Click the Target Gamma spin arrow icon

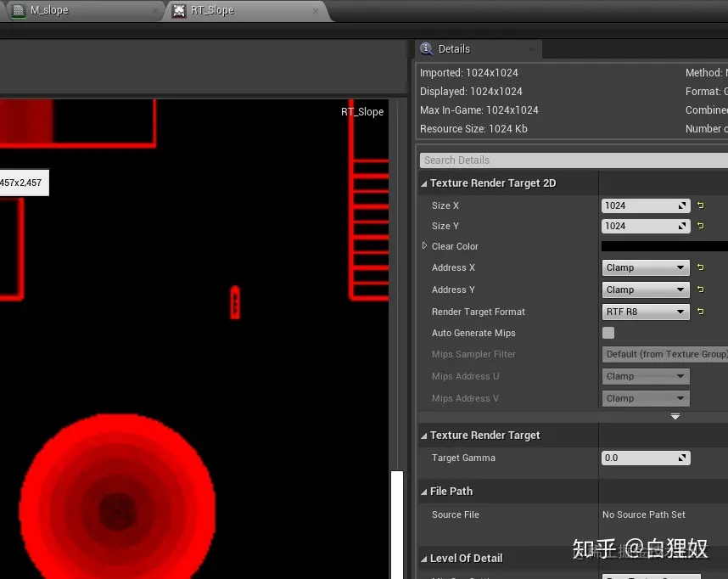(682, 458)
